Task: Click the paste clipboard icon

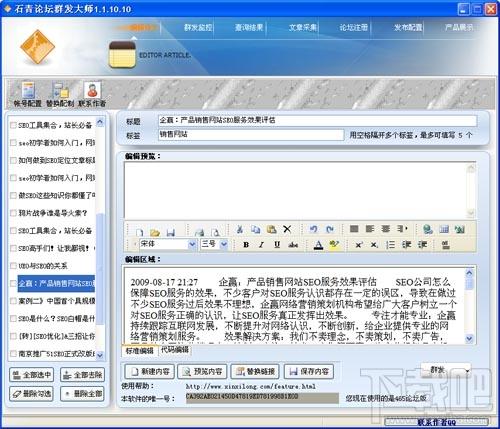Action: point(272,229)
